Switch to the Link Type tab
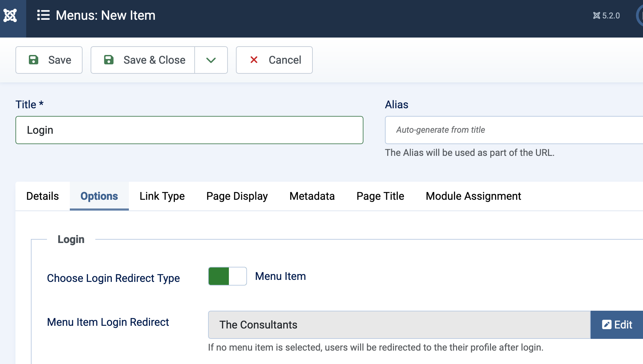The width and height of the screenshot is (643, 364). [x=162, y=196]
